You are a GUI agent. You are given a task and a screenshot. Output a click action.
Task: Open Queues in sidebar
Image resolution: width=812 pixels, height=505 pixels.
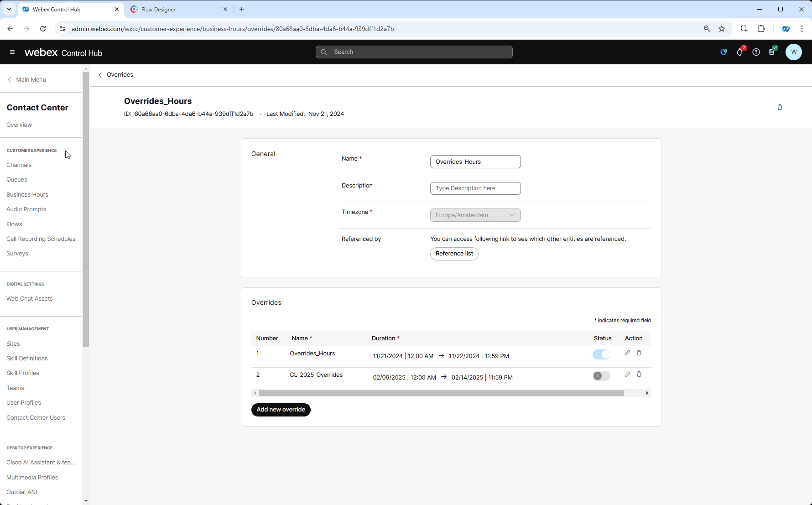[x=17, y=180]
